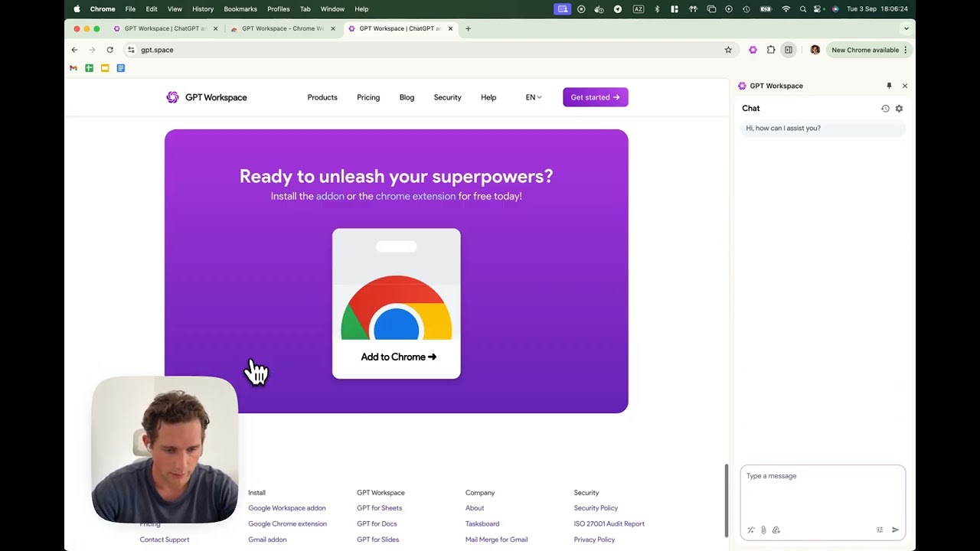980x551 pixels.
Task: Open the Bookmarks menu
Action: (240, 9)
